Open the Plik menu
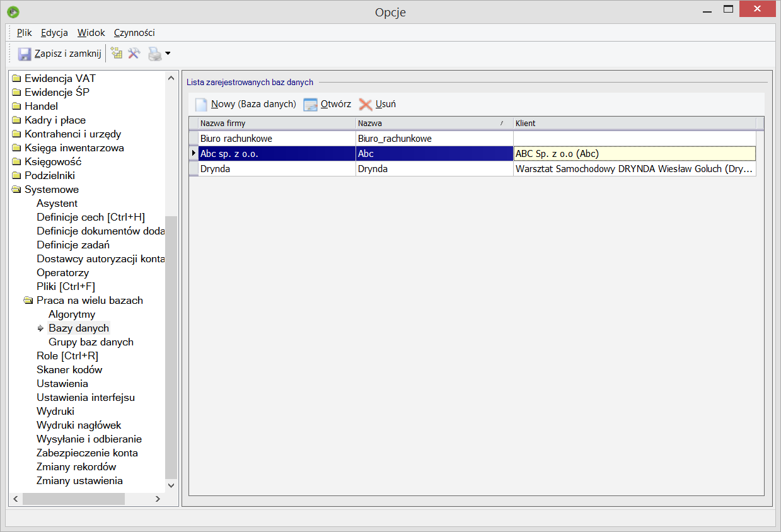This screenshot has width=781, height=532. pos(25,33)
